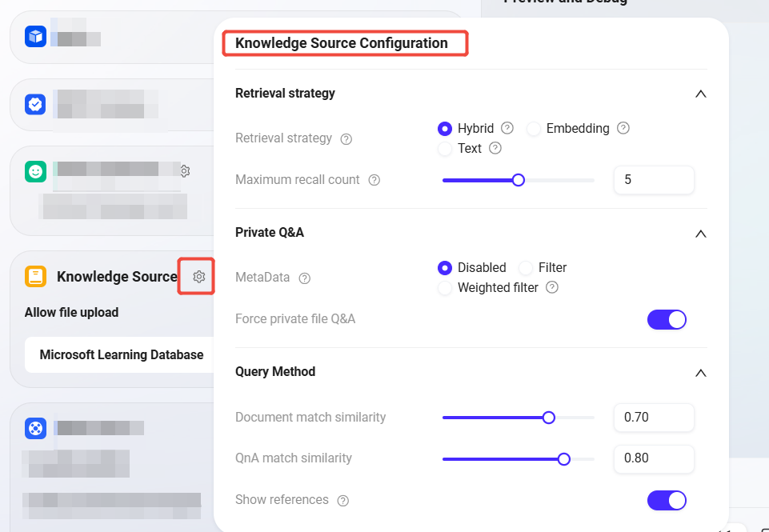Turn off Show references switch
Image resolution: width=769 pixels, height=532 pixels.
click(x=667, y=501)
